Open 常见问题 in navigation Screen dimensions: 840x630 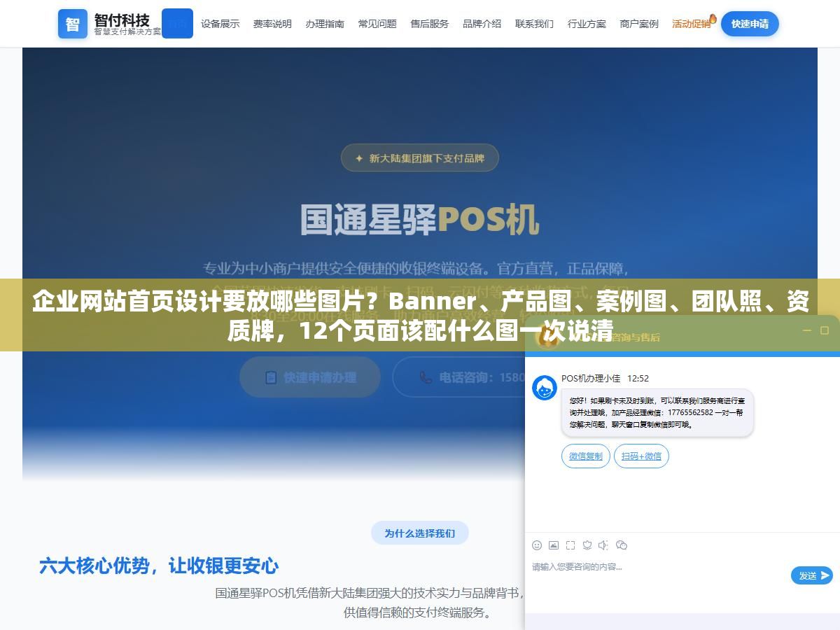click(377, 24)
